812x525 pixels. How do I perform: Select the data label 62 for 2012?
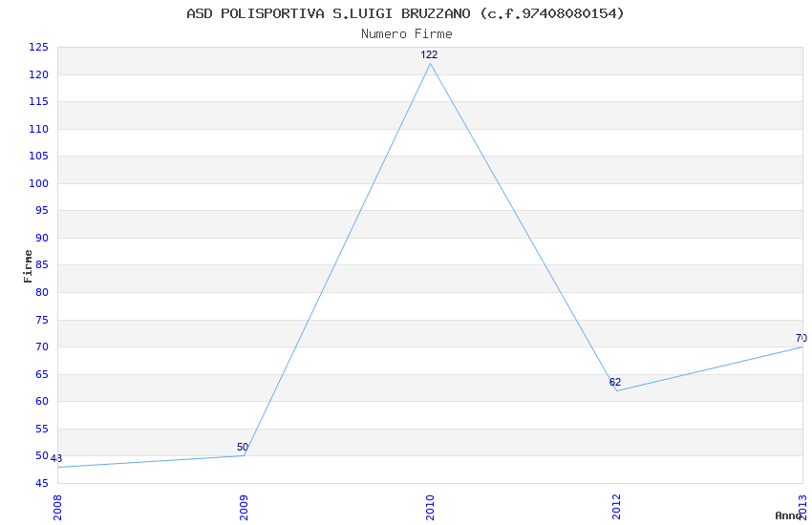tap(614, 382)
